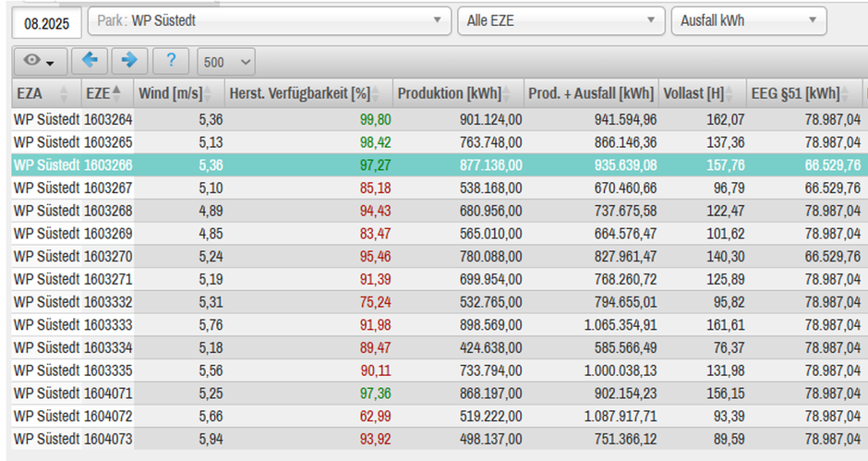The width and height of the screenshot is (868, 461).
Task: Open the 500 rows-per-page dropdown
Action: pyautogui.click(x=226, y=62)
